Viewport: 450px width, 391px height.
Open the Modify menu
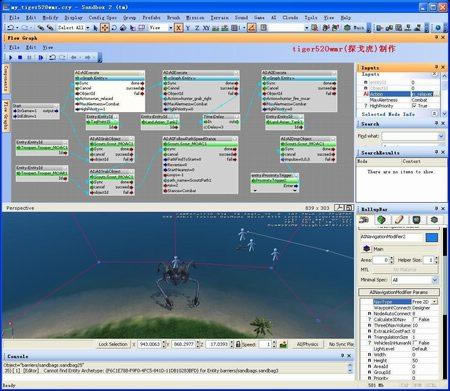tap(50, 17)
